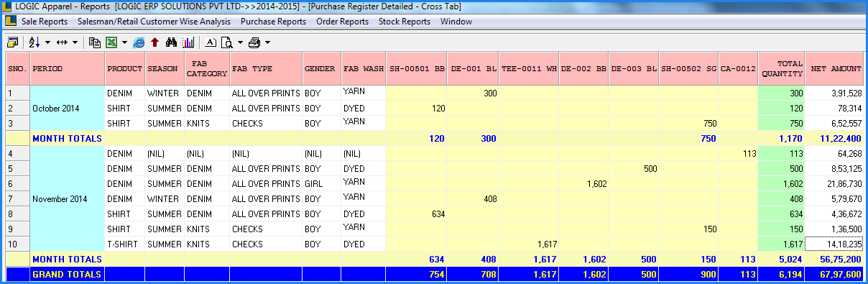
Task: Open the sort options dropdown arrow
Action: click(x=47, y=42)
